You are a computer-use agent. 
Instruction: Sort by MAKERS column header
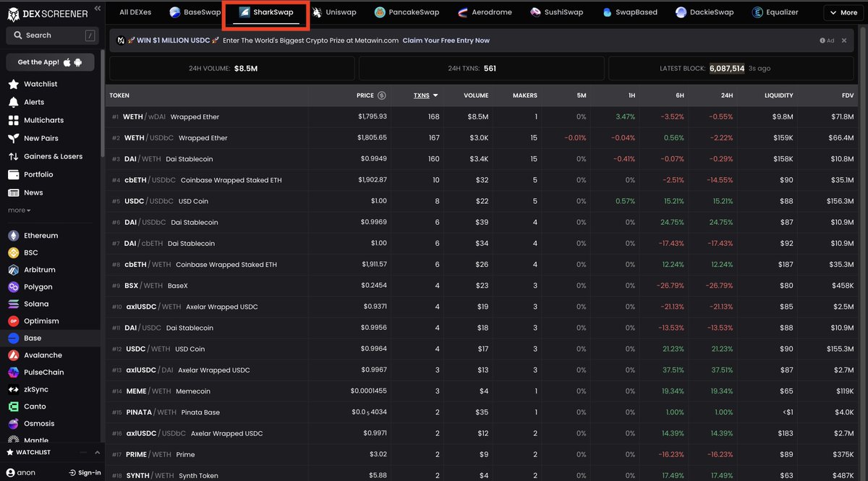click(524, 95)
